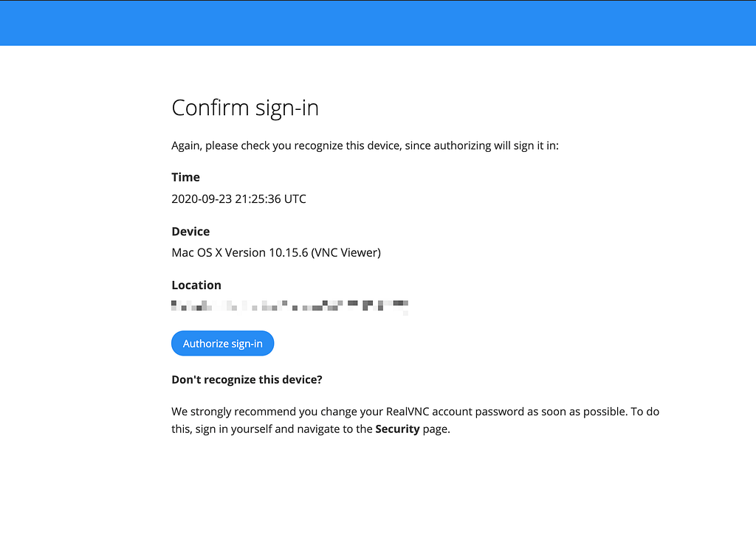Click the Confirm sign-in heading

pyautogui.click(x=245, y=108)
